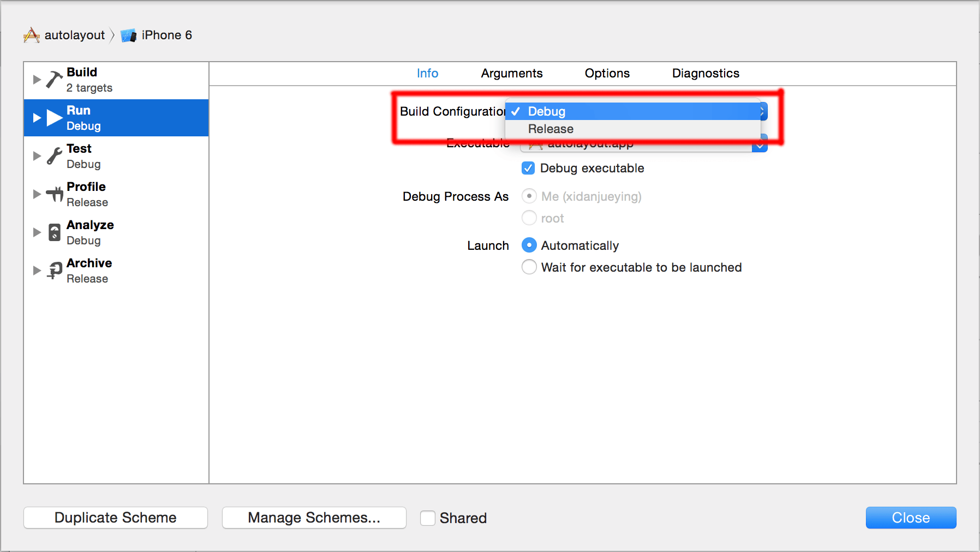Click the blue Close button

pos(911,518)
